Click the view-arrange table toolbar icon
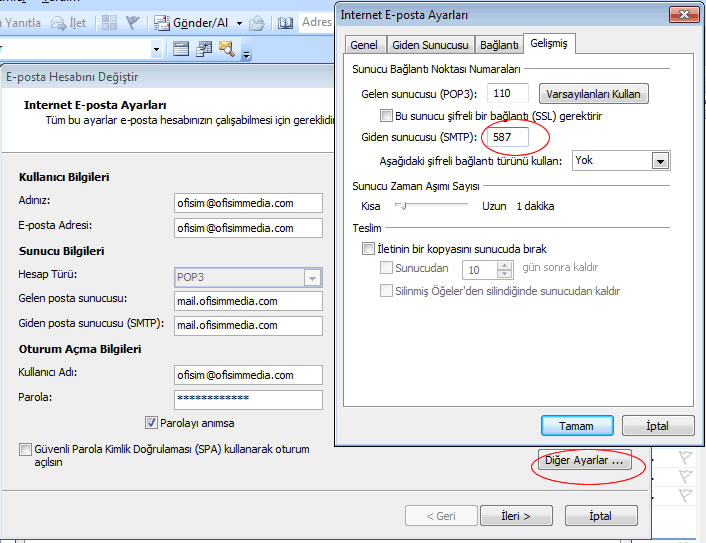Viewport: 706px width, 543px height. coord(204,49)
